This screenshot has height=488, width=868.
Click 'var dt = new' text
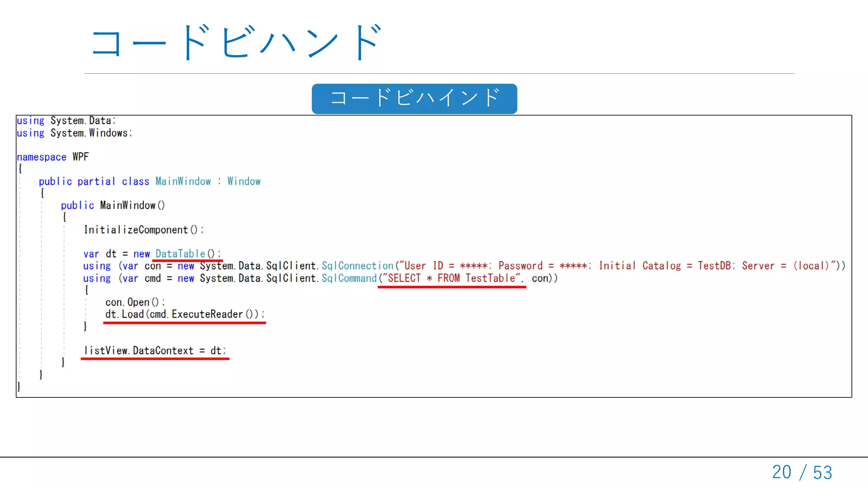(x=117, y=254)
